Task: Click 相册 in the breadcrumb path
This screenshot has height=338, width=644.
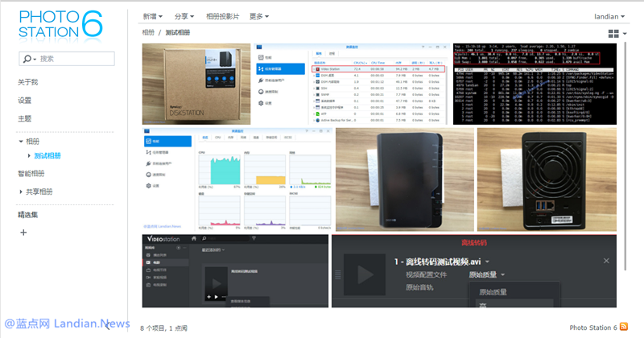Action: tap(148, 33)
